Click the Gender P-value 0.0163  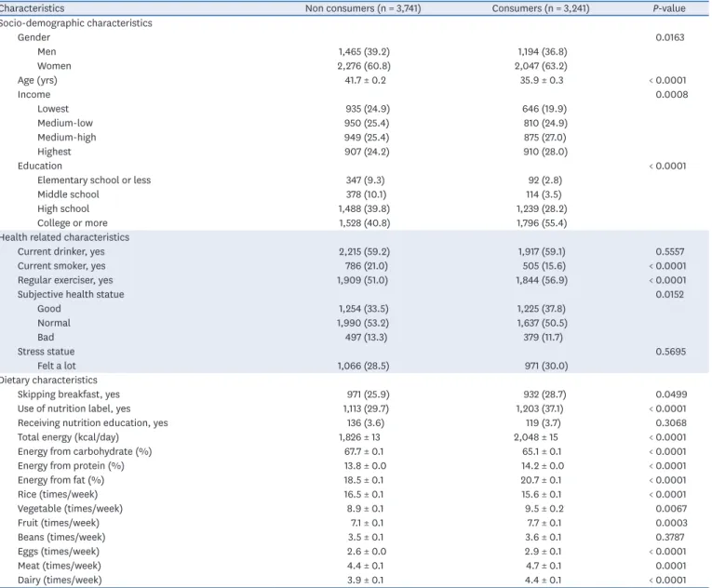pos(670,37)
